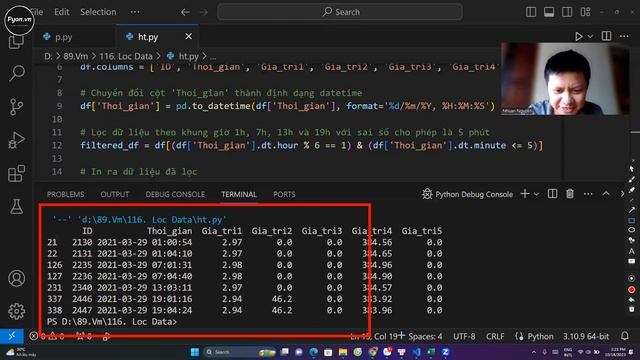Open Microsoft Edge from taskbar

point(313,352)
